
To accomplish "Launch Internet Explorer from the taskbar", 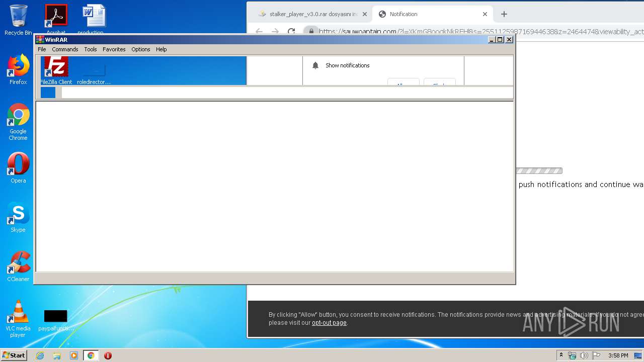I will pyautogui.click(x=40, y=355).
